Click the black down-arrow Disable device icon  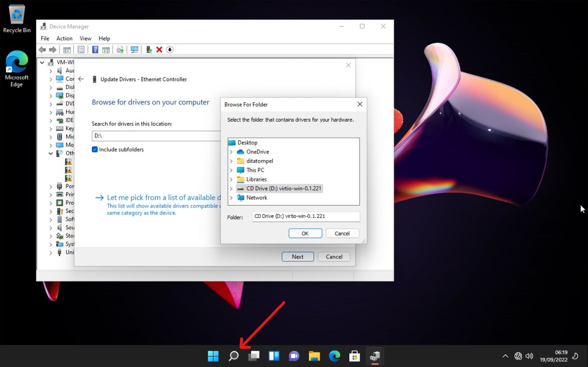[170, 50]
